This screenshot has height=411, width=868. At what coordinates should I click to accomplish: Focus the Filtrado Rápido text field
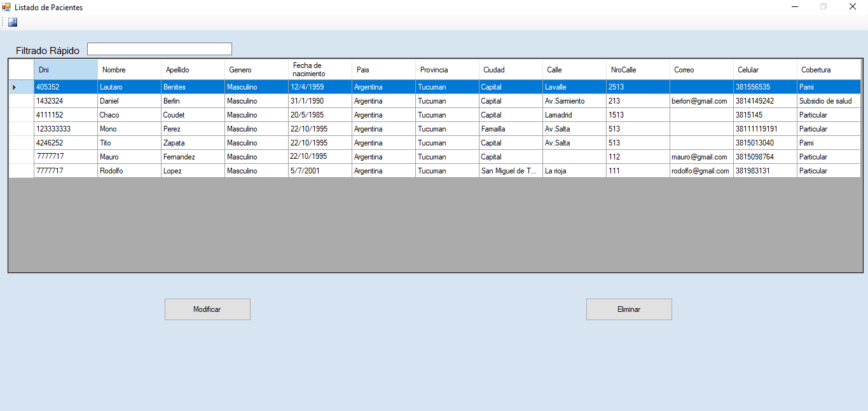point(160,49)
